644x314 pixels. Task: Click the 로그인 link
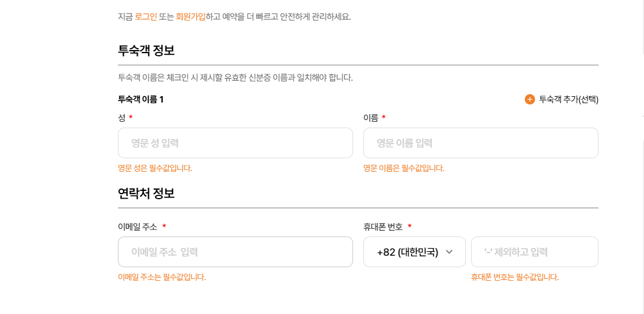[x=145, y=17]
